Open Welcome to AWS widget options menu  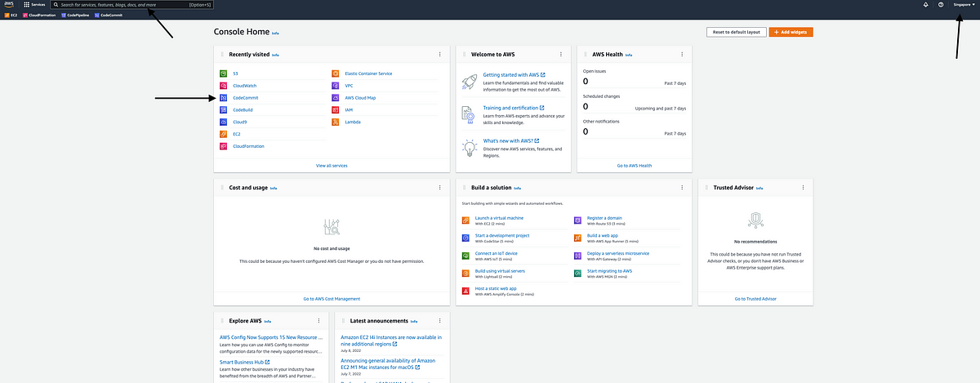(560, 55)
